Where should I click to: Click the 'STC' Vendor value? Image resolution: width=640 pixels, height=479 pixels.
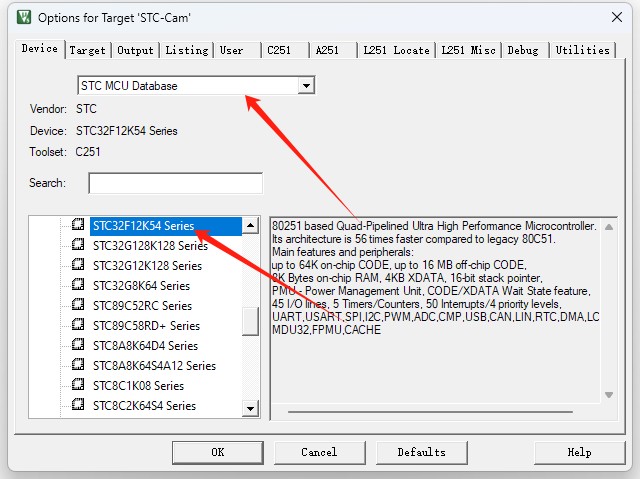click(x=86, y=109)
